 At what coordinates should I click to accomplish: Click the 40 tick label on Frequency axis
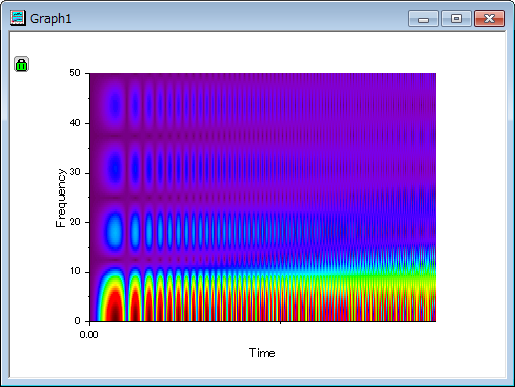(x=75, y=123)
